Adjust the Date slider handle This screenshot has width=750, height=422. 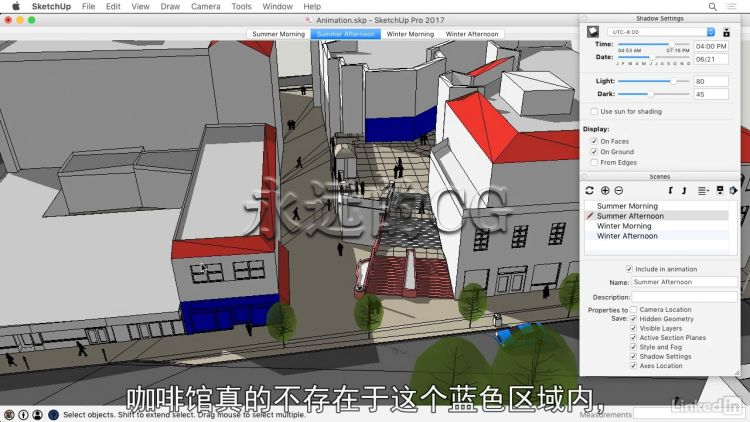point(651,57)
